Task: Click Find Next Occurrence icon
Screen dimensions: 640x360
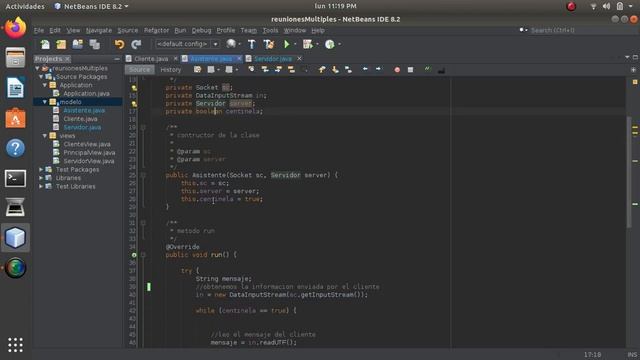Action: pos(278,70)
